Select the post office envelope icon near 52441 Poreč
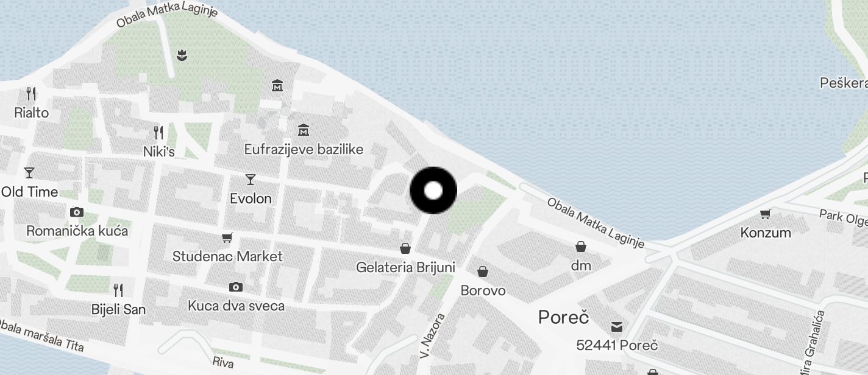The image size is (868, 375). (x=617, y=327)
